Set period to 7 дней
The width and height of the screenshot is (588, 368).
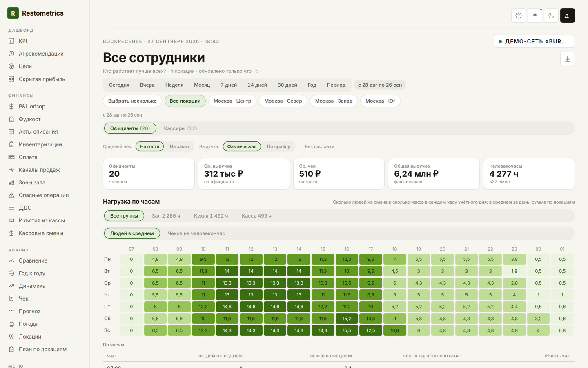point(229,85)
